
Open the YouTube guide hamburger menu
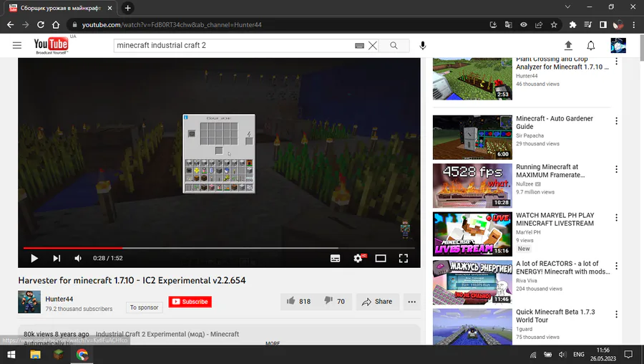(17, 45)
